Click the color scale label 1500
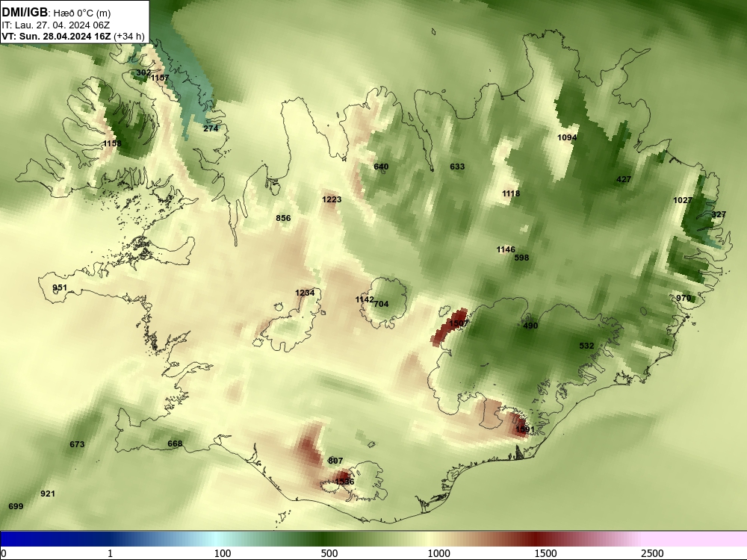The width and height of the screenshot is (747, 560). coord(545,553)
